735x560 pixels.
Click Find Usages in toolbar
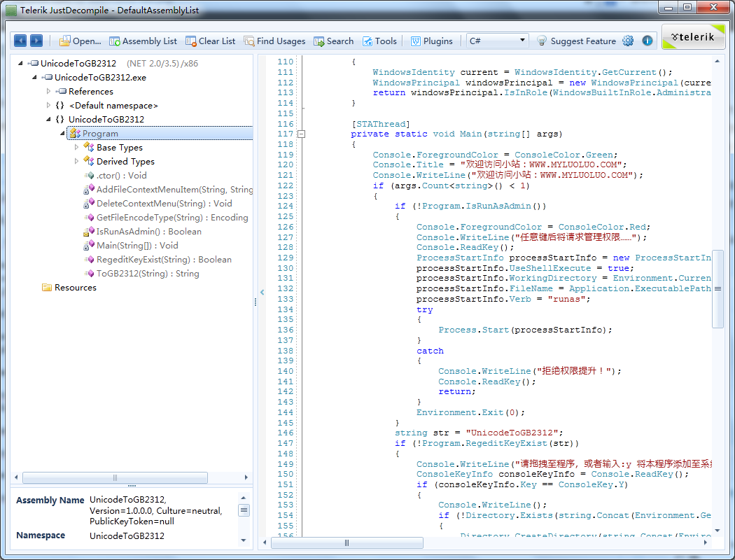click(274, 41)
